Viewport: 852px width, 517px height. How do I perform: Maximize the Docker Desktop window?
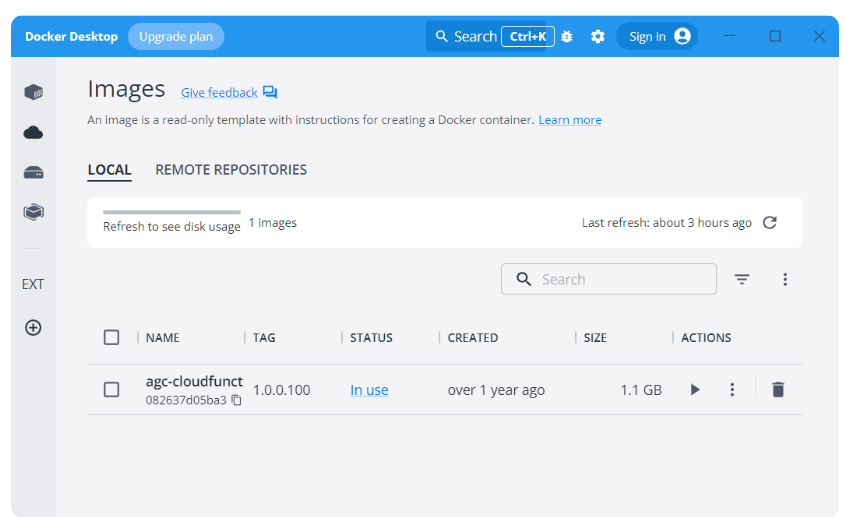click(775, 36)
